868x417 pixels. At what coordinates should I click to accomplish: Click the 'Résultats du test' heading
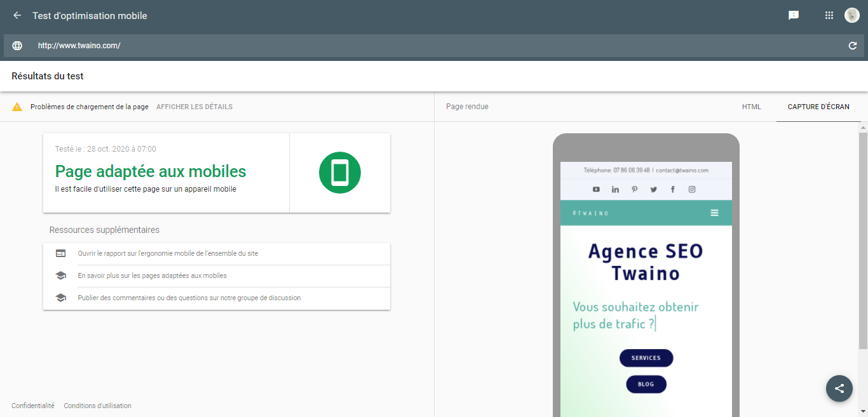(48, 76)
